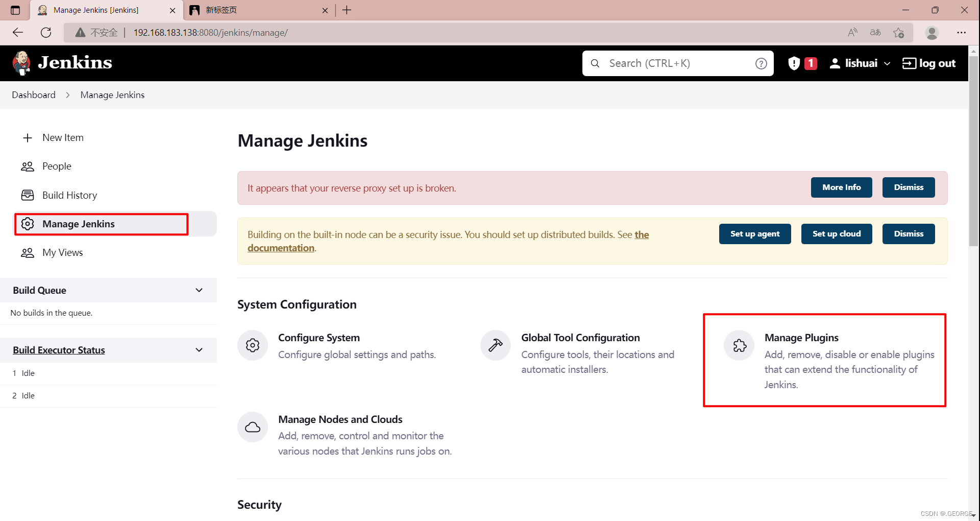
Task: Click the Jenkins title text in header
Action: 75,62
